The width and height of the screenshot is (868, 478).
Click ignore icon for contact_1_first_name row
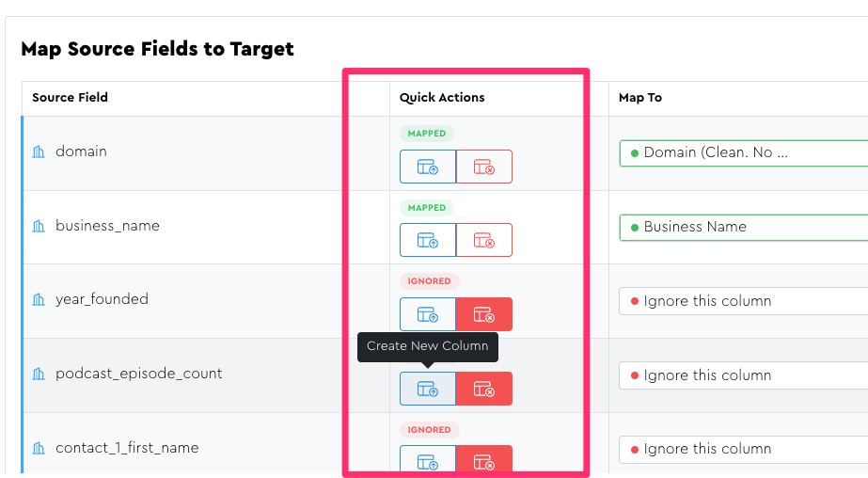point(484,460)
